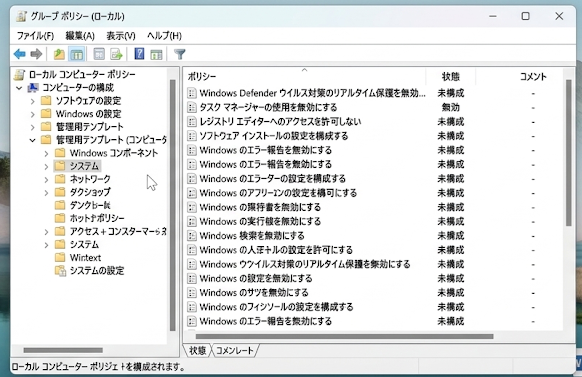Viewport: 582px width, 377px height.
Task: Click the policy icon beside Windows 検索
Action: [x=192, y=236]
